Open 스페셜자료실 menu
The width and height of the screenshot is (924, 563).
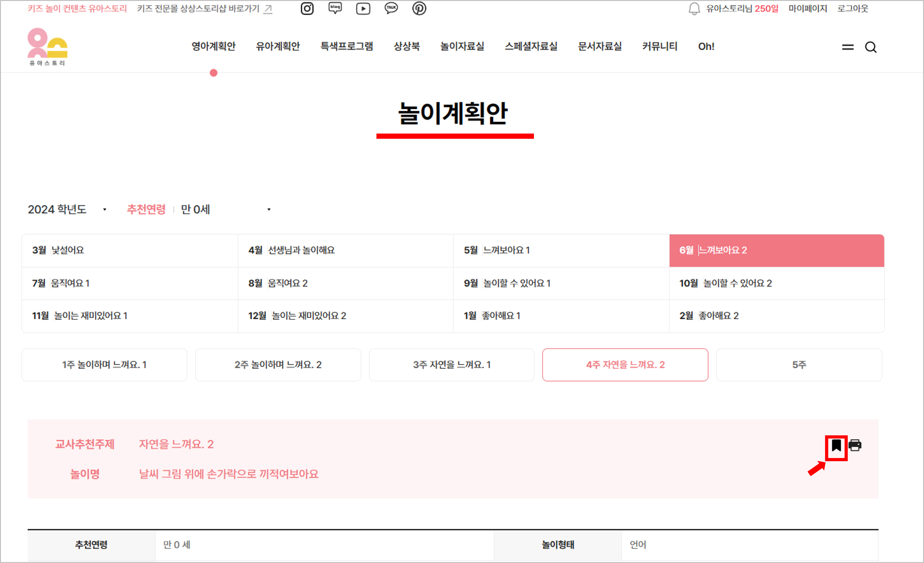531,46
